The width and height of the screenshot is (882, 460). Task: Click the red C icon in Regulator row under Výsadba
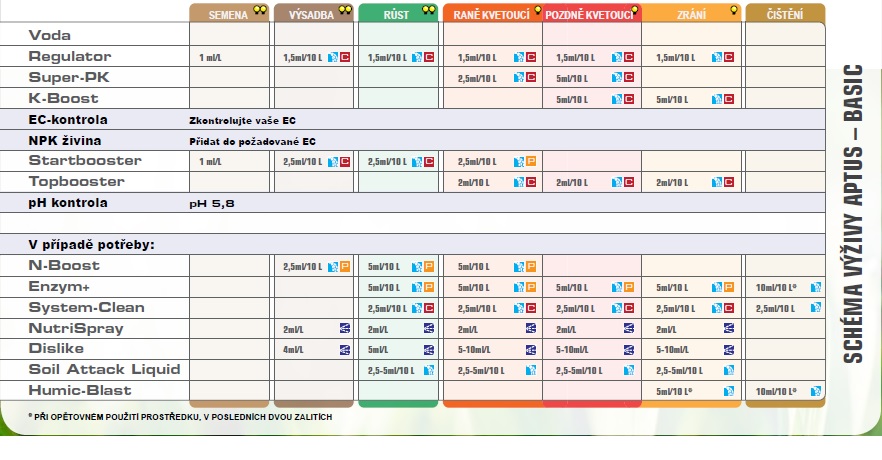pyautogui.click(x=345, y=57)
